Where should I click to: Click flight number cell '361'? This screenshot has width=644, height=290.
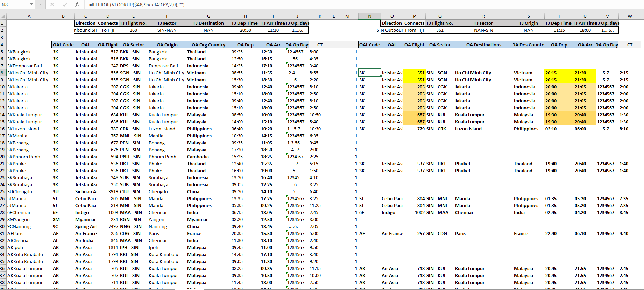pos(440,30)
